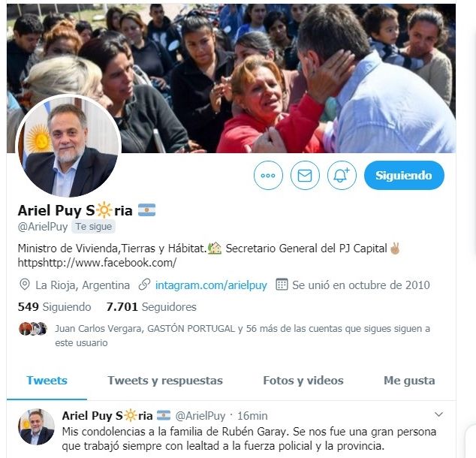Open the intagram.com/arielpuy link
This screenshot has width=476, height=458.
tap(211, 285)
